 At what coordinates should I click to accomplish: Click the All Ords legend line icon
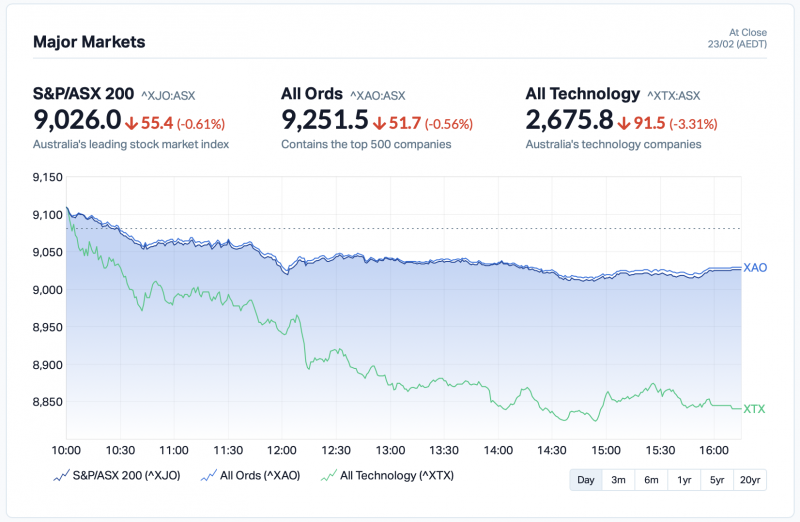(209, 476)
